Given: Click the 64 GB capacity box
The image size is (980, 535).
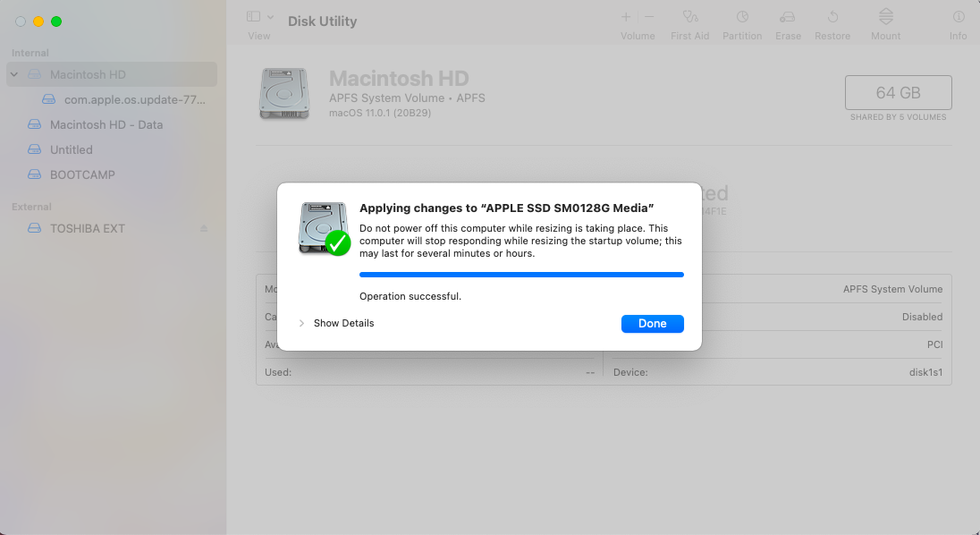Looking at the screenshot, I should click(898, 92).
